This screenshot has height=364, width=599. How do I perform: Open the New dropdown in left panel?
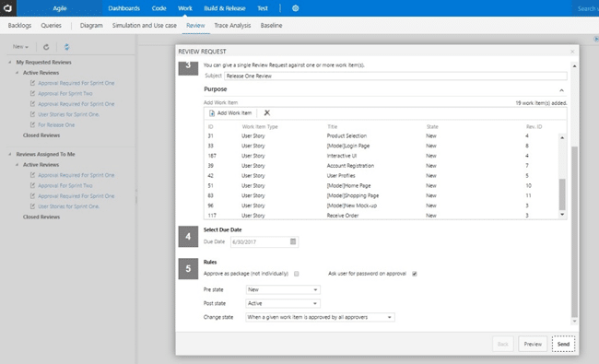pos(20,47)
